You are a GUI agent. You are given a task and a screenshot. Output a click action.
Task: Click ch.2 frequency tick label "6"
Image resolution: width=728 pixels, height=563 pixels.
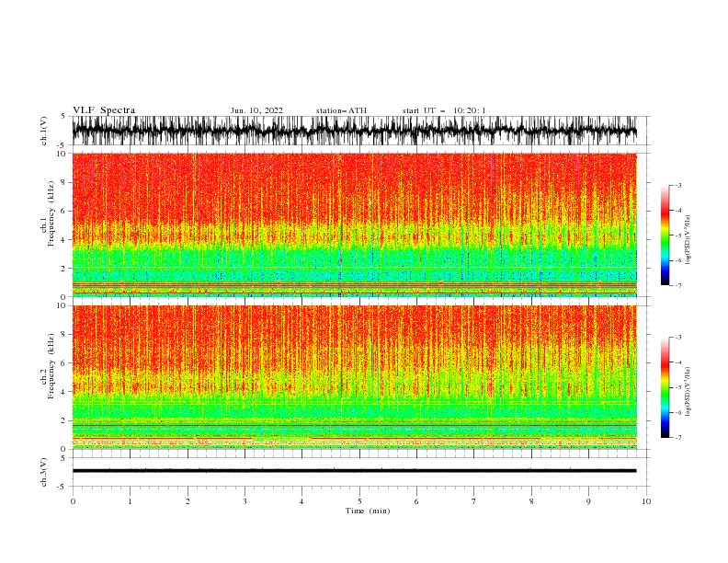pyautogui.click(x=63, y=363)
